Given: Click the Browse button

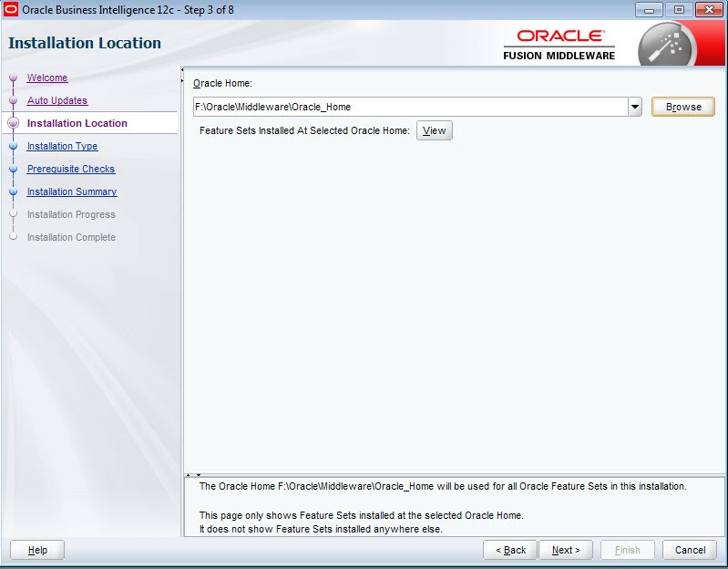Looking at the screenshot, I should [683, 107].
